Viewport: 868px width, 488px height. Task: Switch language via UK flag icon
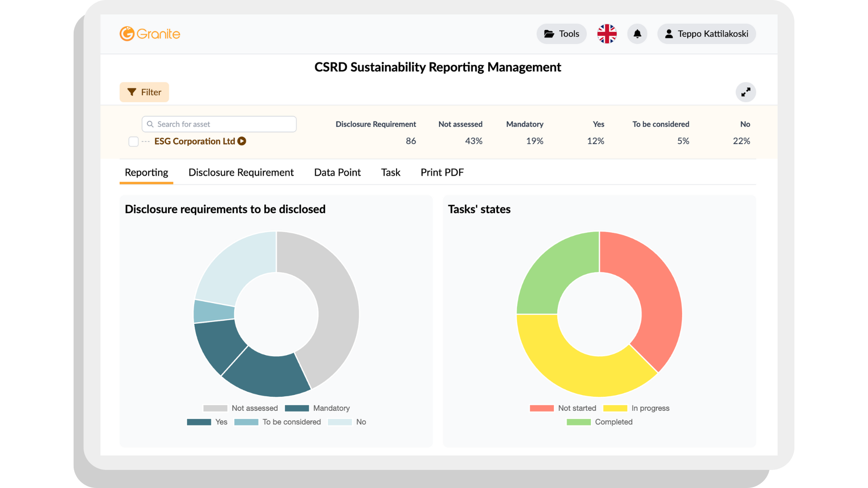click(607, 34)
